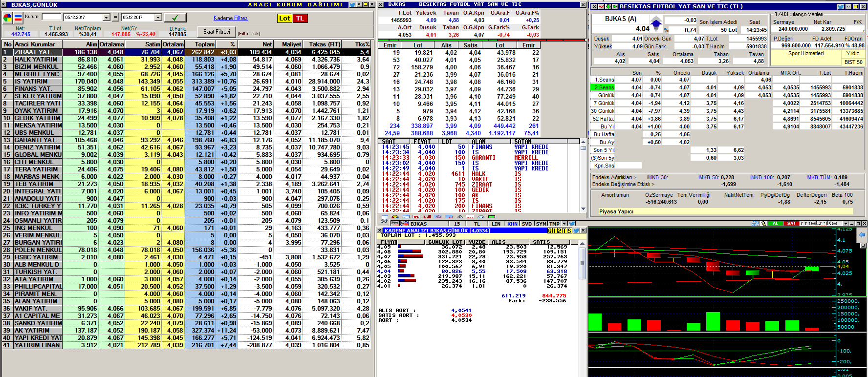Toggle the S option in Kademe Analizi header
Viewport: 868px width, 377px height.
coord(569,230)
